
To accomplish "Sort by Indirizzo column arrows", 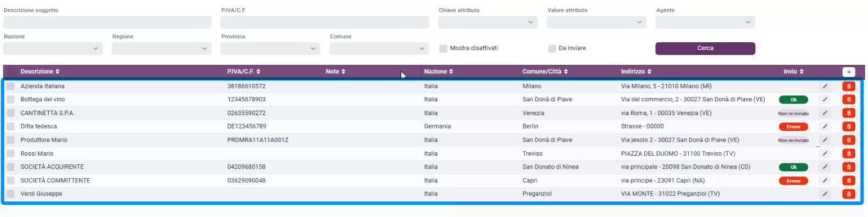I will [649, 72].
